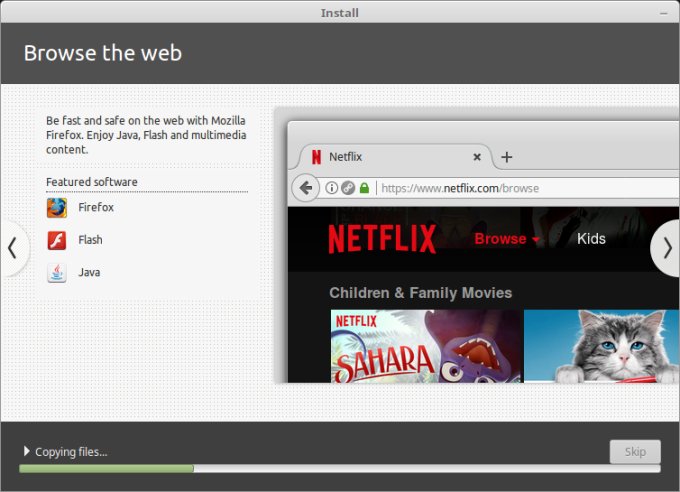Click the Flash icon under Featured software
The height and width of the screenshot is (492, 680).
pyautogui.click(x=57, y=240)
